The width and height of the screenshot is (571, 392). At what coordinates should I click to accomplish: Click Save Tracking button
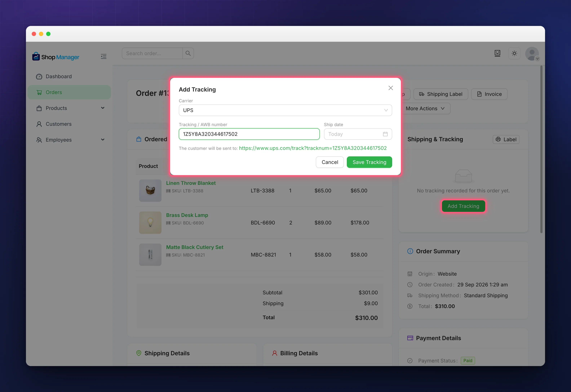click(369, 162)
